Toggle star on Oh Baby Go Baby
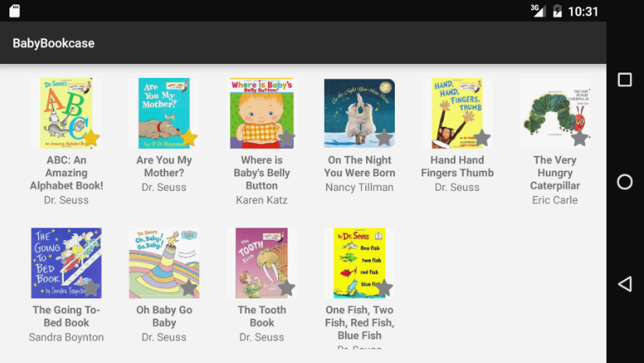Image resolution: width=644 pixels, height=363 pixels. 188,288
